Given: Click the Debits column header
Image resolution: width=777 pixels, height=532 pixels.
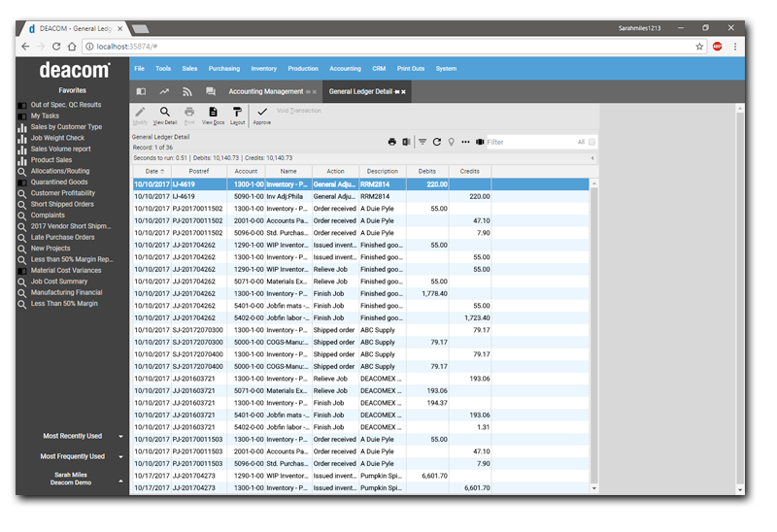Looking at the screenshot, I should coord(427,172).
